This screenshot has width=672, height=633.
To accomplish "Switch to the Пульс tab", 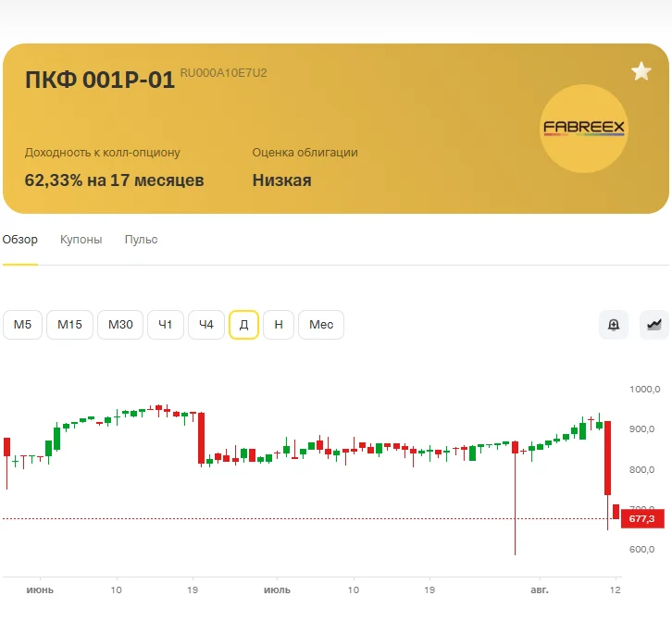I will coord(141,240).
